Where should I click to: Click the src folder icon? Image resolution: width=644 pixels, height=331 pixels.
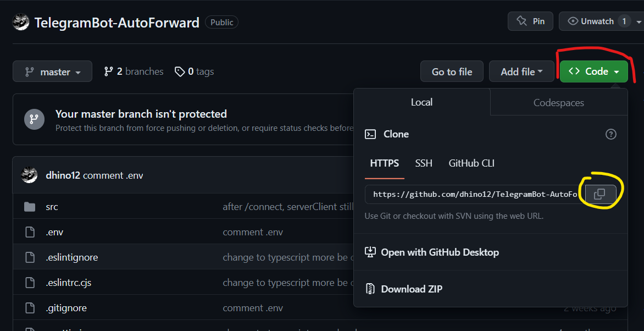click(x=30, y=207)
